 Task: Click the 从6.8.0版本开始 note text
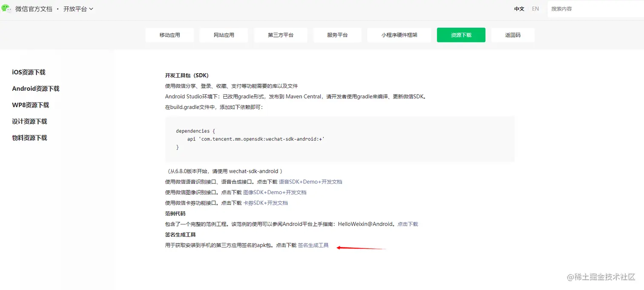224,171
